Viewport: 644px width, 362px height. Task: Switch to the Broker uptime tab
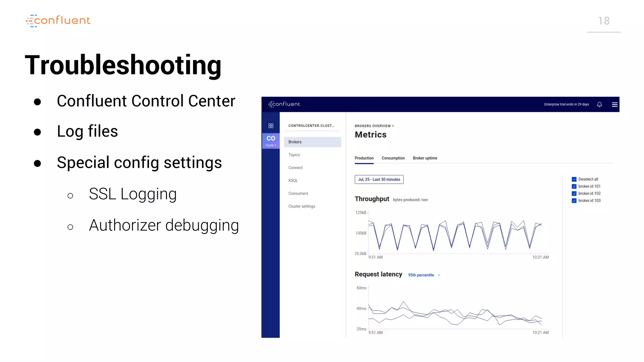(x=425, y=158)
